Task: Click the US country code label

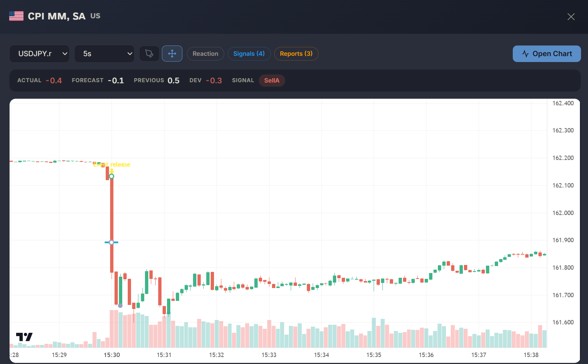Action: pyautogui.click(x=95, y=16)
